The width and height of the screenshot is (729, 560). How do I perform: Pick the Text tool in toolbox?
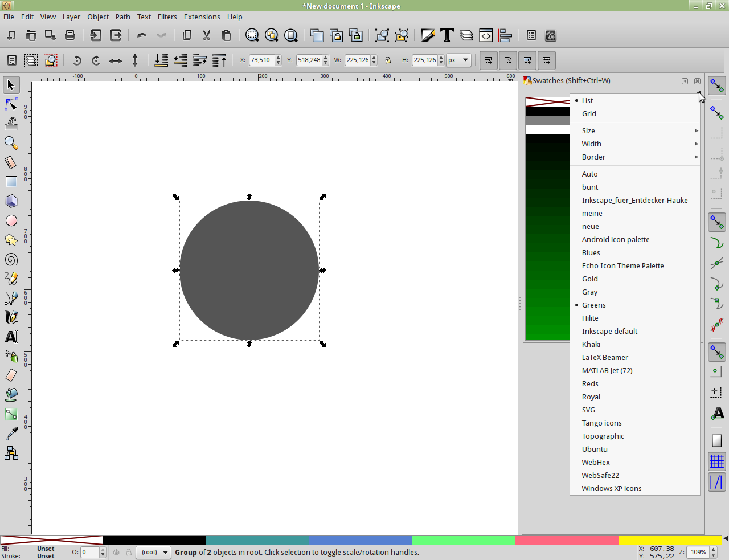[11, 337]
